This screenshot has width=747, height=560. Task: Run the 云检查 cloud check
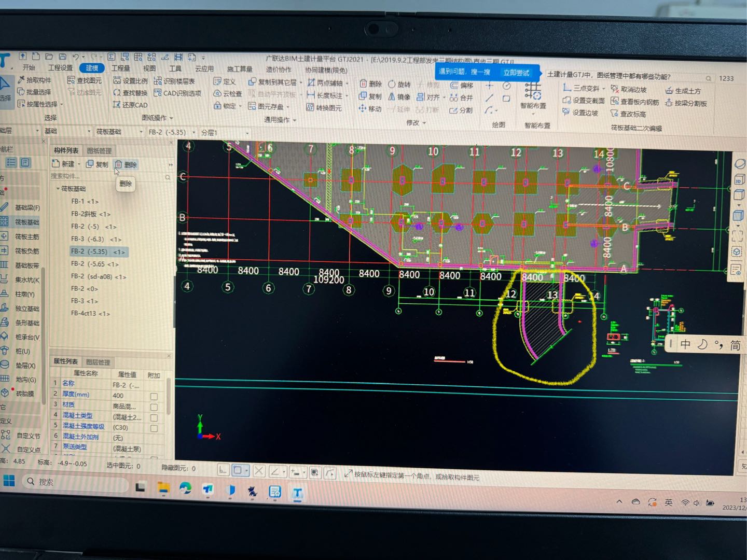[228, 94]
